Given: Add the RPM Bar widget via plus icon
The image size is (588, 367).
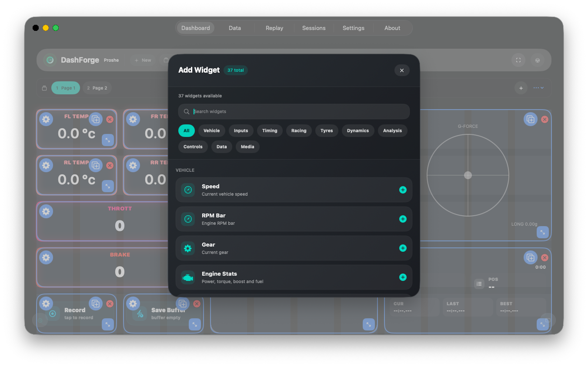Looking at the screenshot, I should 403,219.
